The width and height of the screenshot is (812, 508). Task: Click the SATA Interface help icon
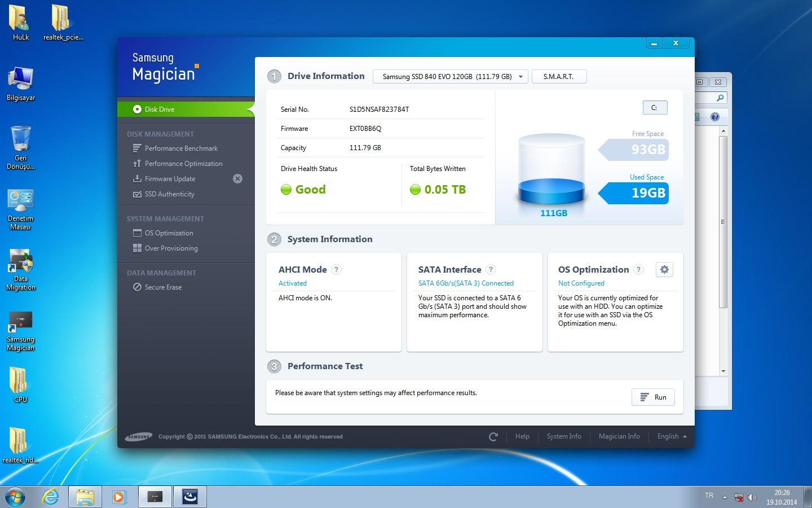[x=491, y=270]
